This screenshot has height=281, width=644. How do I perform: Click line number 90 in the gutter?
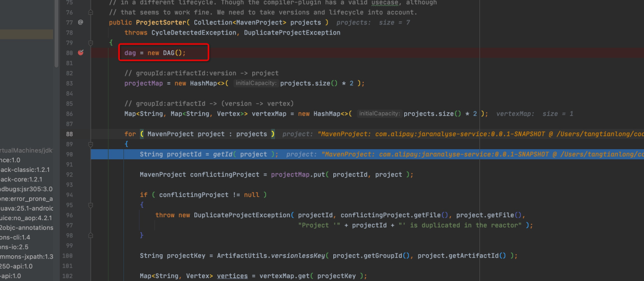(x=69, y=155)
